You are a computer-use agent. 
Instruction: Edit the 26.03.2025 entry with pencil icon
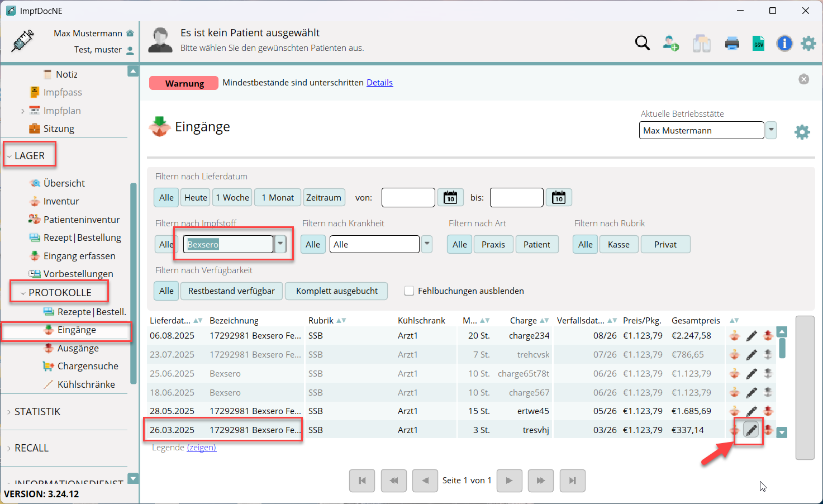(x=751, y=430)
